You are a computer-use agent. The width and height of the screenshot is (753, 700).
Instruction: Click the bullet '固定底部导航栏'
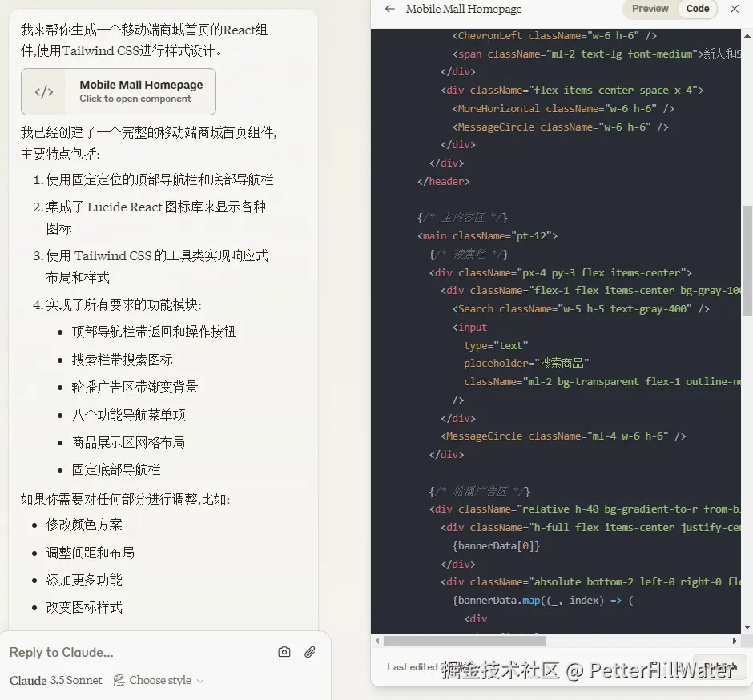point(115,469)
